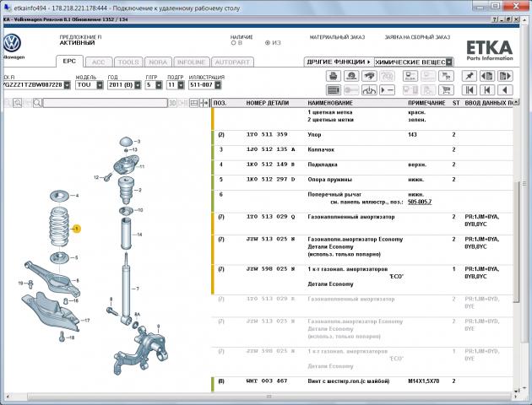Click the highlighted callout 1 on the spring

[x=77, y=229]
